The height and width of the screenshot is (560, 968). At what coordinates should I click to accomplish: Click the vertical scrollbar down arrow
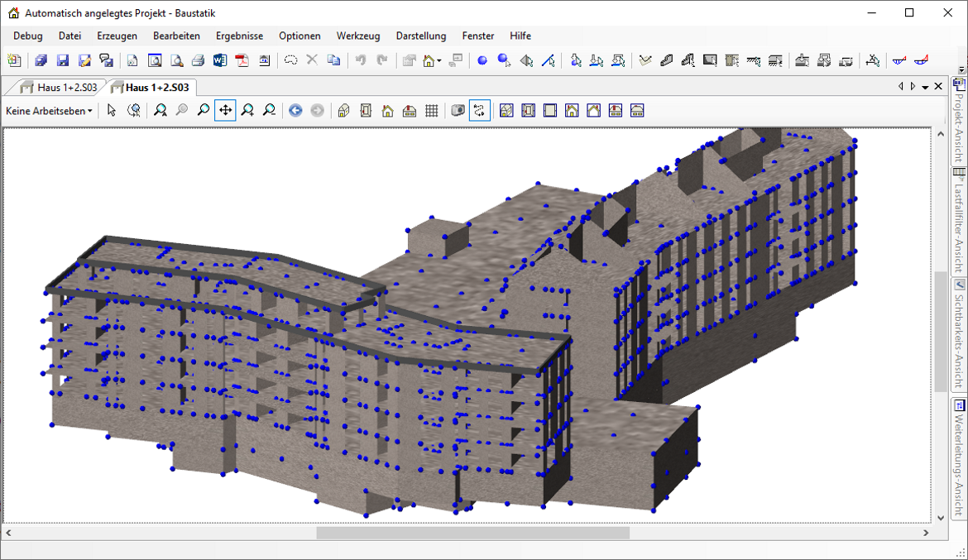click(x=940, y=518)
